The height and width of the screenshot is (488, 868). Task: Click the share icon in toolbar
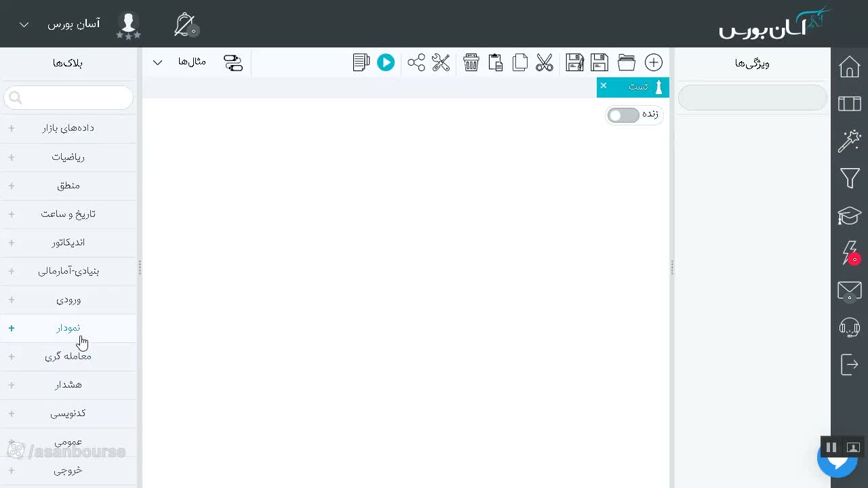[x=416, y=62]
